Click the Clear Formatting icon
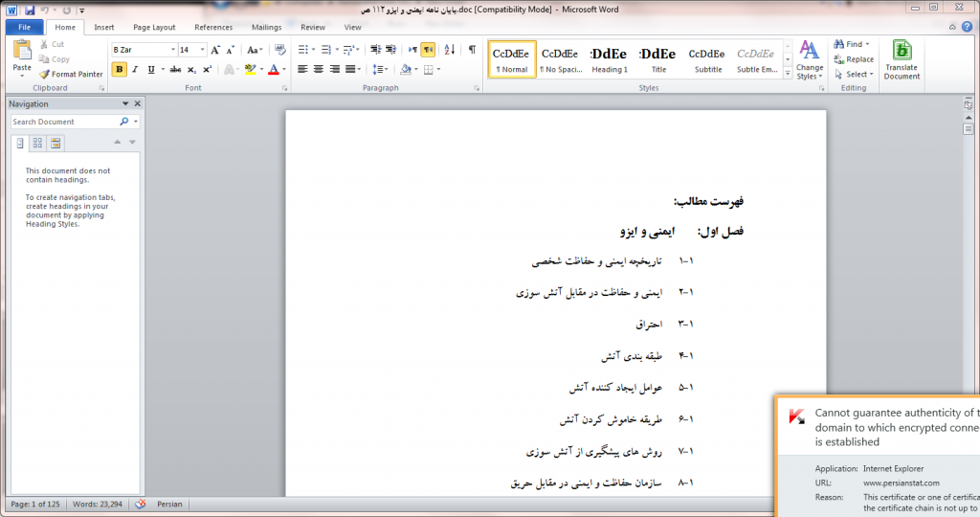Image resolution: width=980 pixels, height=517 pixels. 279,50
